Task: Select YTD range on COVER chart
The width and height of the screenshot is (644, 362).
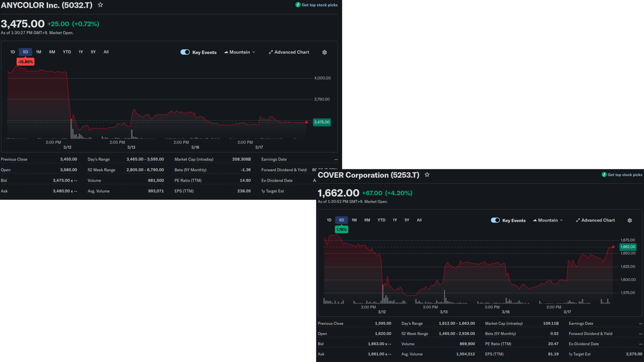Action: coord(381,220)
